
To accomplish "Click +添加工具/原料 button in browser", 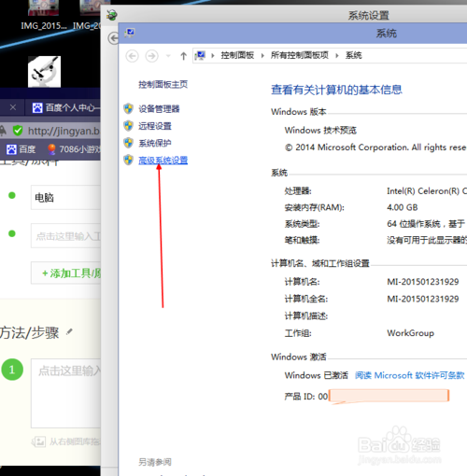I will (x=65, y=273).
